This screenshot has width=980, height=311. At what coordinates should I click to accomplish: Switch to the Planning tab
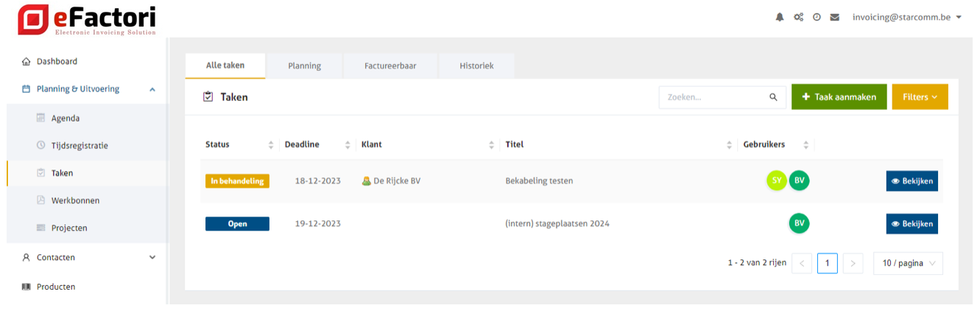(304, 66)
